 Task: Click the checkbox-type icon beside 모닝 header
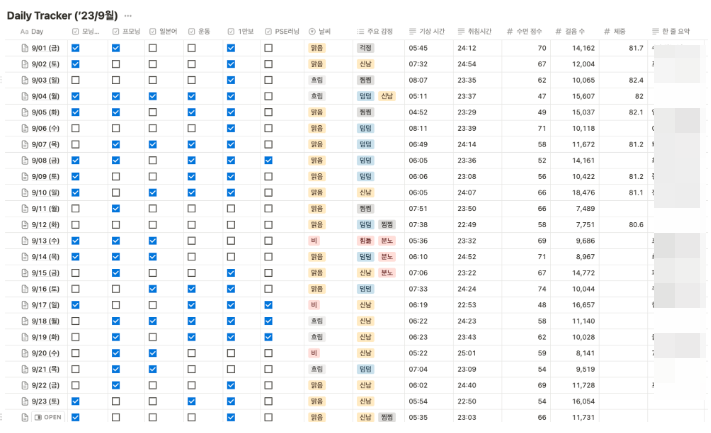[x=75, y=32]
